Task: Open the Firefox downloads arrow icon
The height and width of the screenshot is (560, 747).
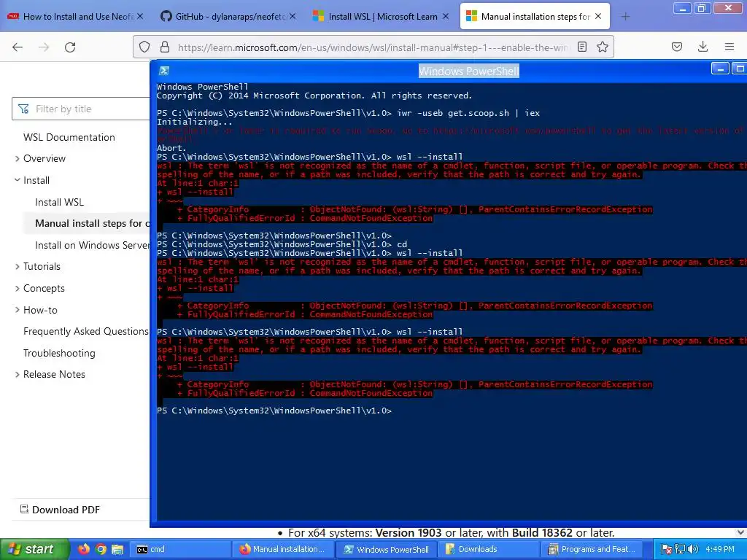Action: (x=703, y=47)
